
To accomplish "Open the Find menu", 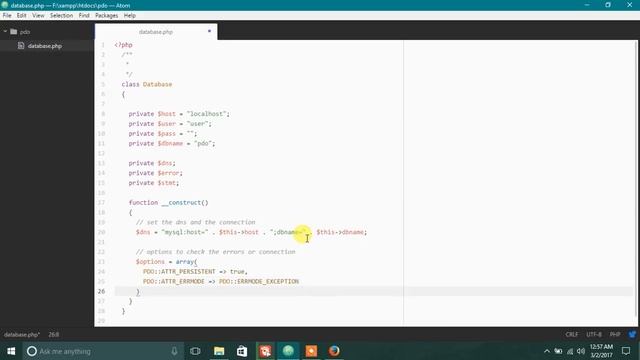I will click(84, 16).
